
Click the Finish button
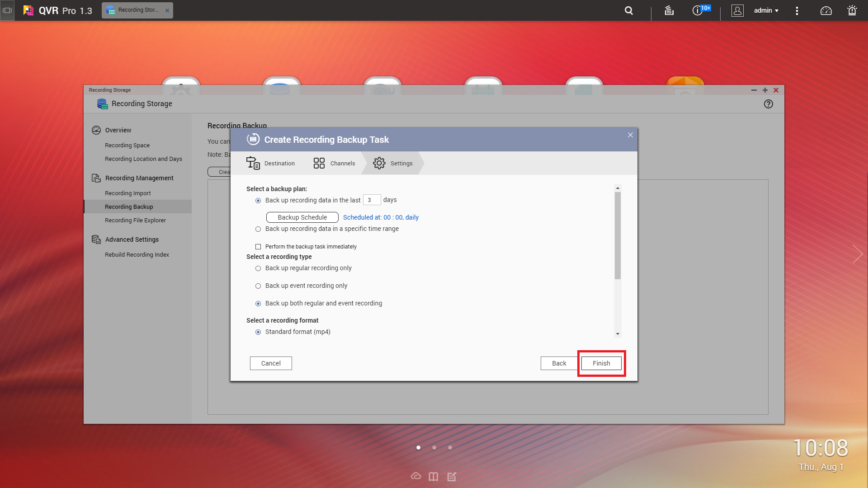(601, 363)
